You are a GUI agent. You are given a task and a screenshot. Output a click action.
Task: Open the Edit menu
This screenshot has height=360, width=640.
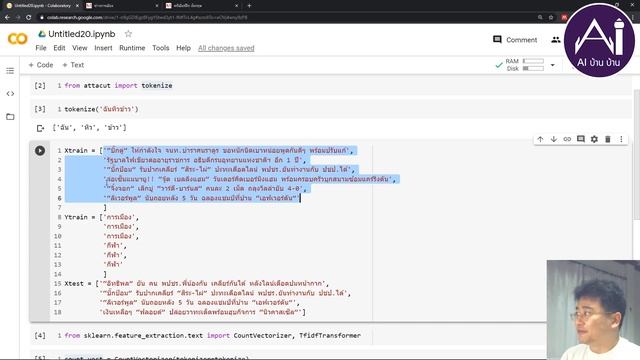click(59, 48)
